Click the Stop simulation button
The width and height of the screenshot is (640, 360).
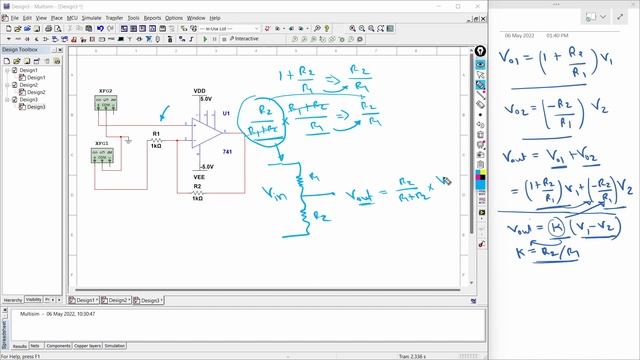point(224,39)
